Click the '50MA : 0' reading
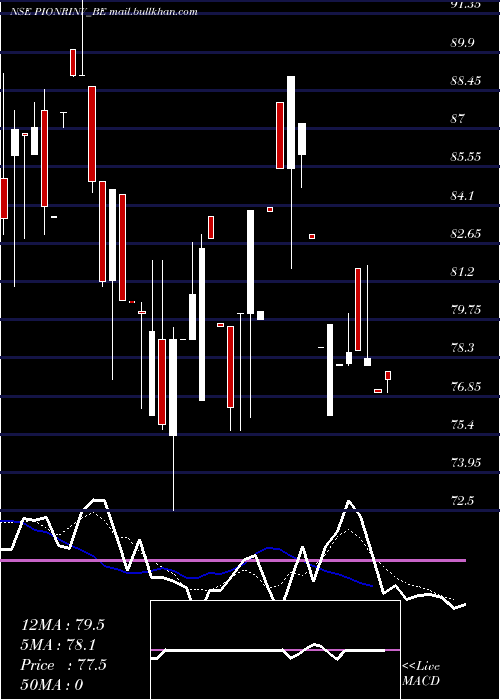 coord(52,685)
